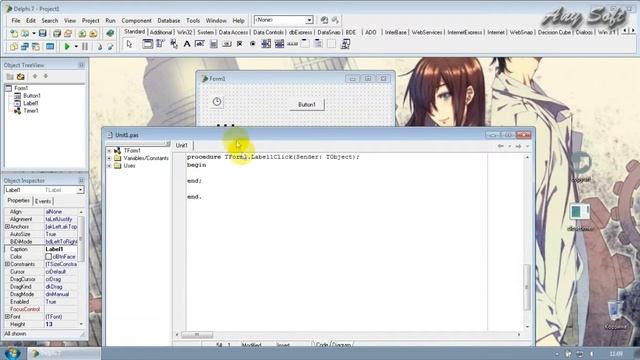640x360 pixels.
Task: Pick the Button component in palette
Action: [227, 44]
